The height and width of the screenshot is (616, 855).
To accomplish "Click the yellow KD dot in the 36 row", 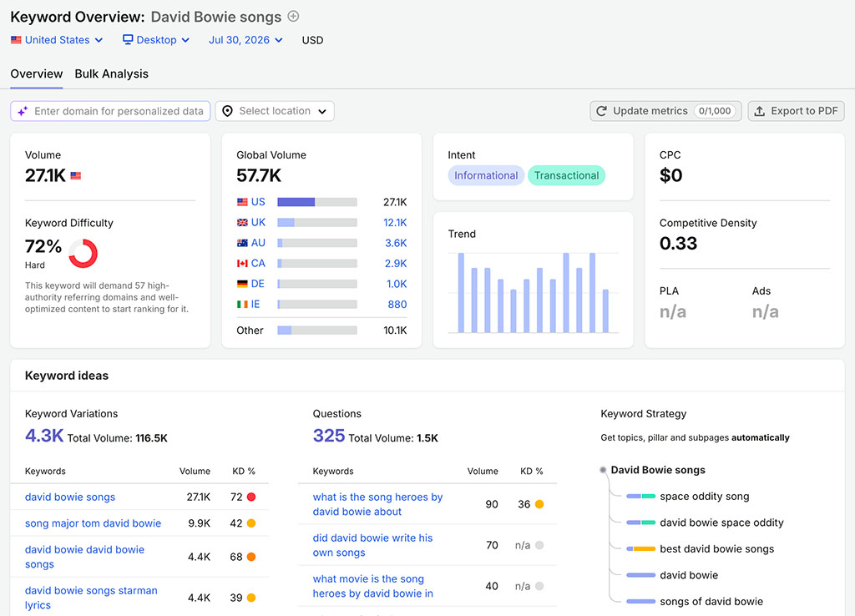I will [x=539, y=504].
